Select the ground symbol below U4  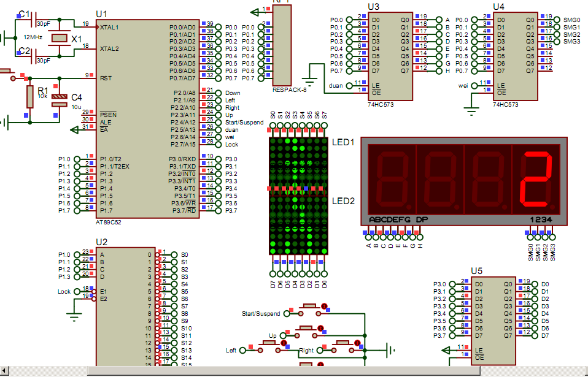tap(471, 110)
